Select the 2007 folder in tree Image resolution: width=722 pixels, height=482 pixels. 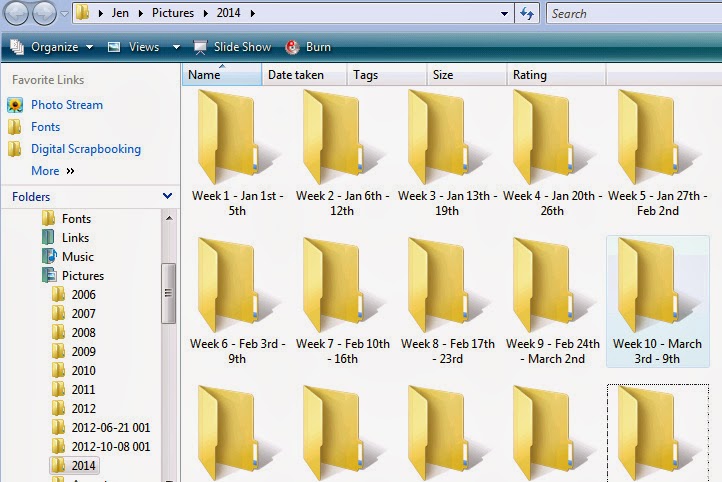(74, 314)
